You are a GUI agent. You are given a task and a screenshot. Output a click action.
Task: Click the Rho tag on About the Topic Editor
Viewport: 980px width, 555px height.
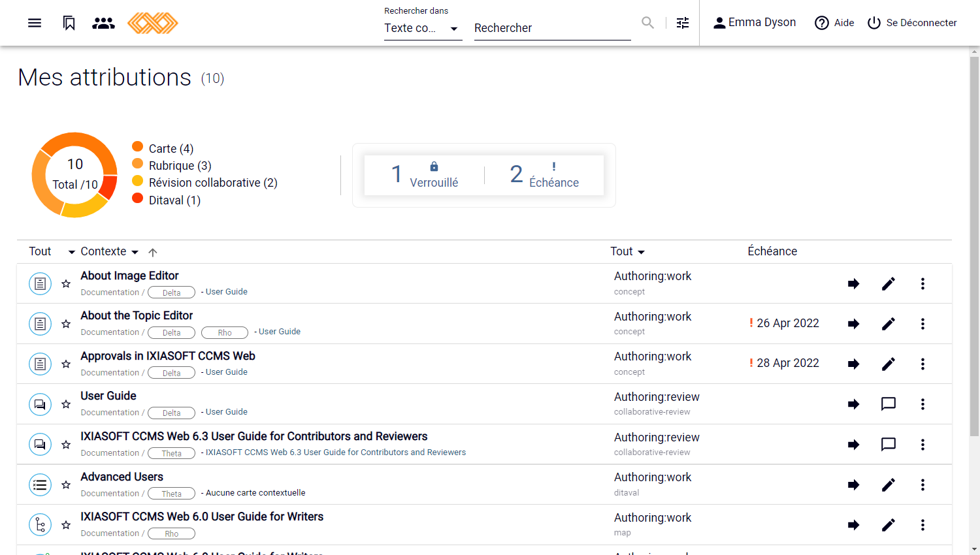tap(225, 332)
